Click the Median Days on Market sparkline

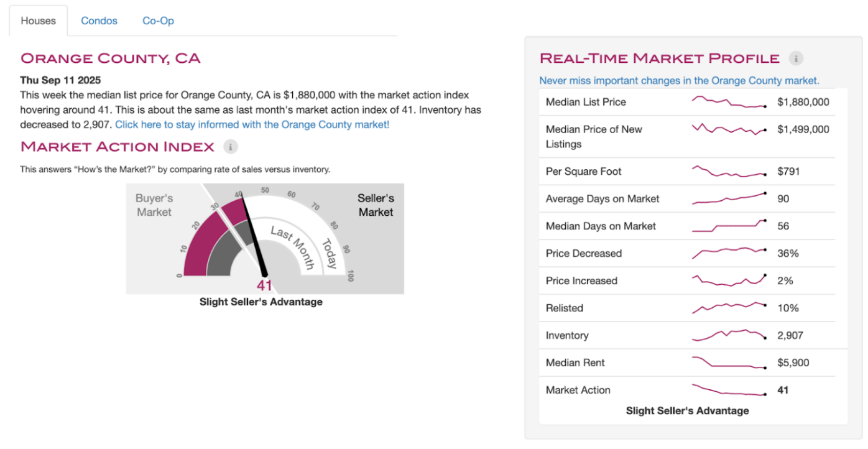click(728, 226)
